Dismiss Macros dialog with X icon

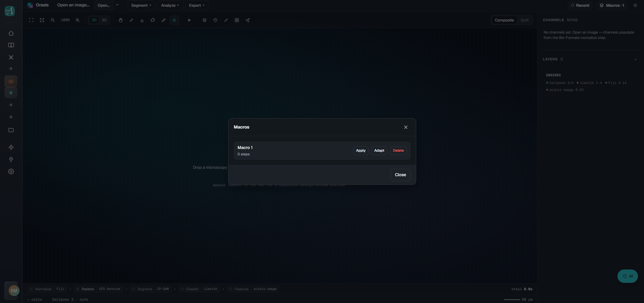(x=406, y=127)
